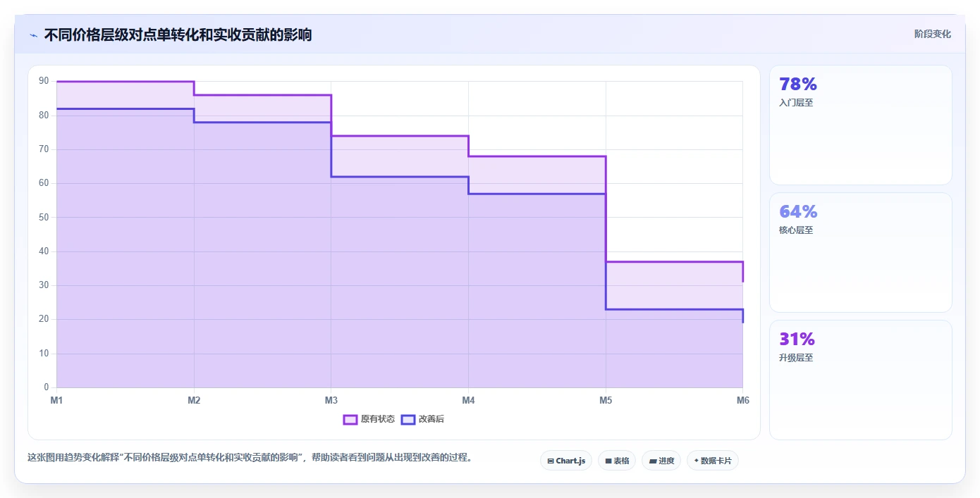Click the 31% value text
Image resolution: width=980 pixels, height=498 pixels.
797,340
